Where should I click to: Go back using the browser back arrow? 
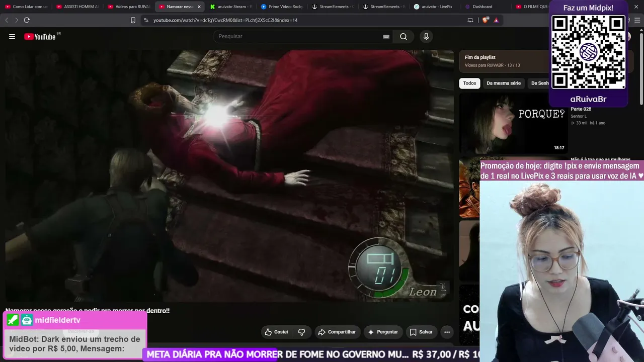pyautogui.click(x=7, y=20)
